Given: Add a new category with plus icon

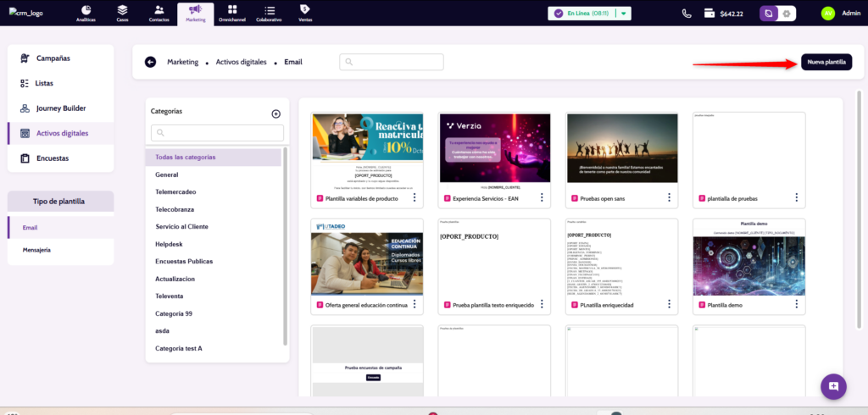Looking at the screenshot, I should (x=275, y=113).
